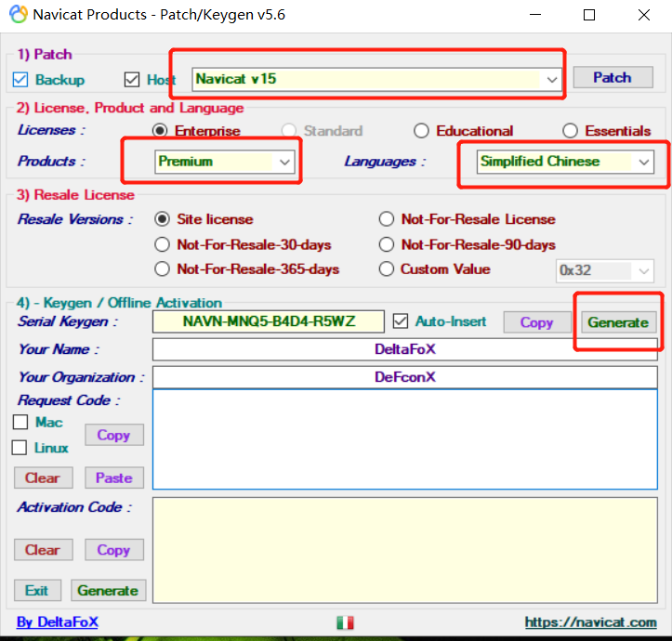This screenshot has width=672, height=641.
Task: Open the Simplified Chinese language dropdown
Action: 565,162
